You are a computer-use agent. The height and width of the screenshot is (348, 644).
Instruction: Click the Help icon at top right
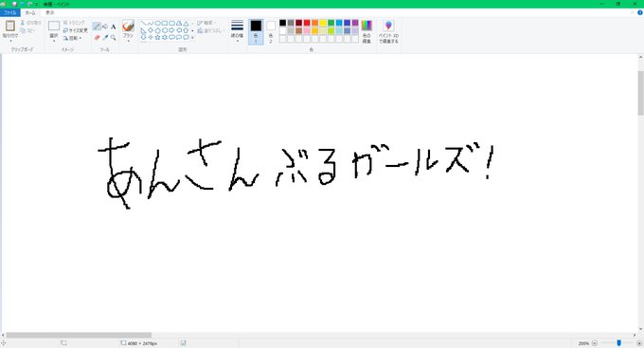click(640, 12)
